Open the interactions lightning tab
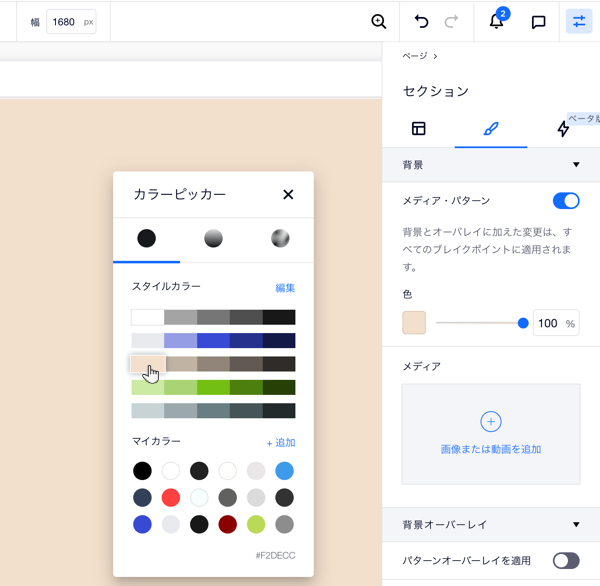 coord(563,129)
